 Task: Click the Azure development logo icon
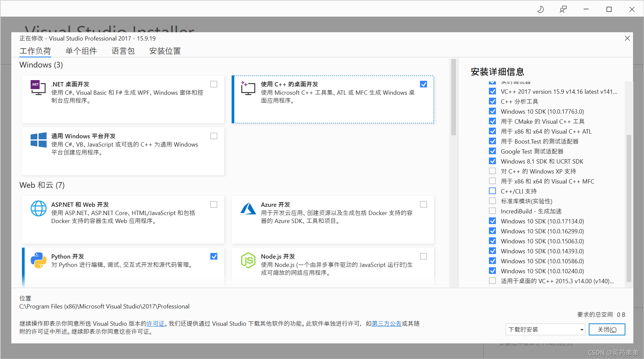(x=248, y=209)
